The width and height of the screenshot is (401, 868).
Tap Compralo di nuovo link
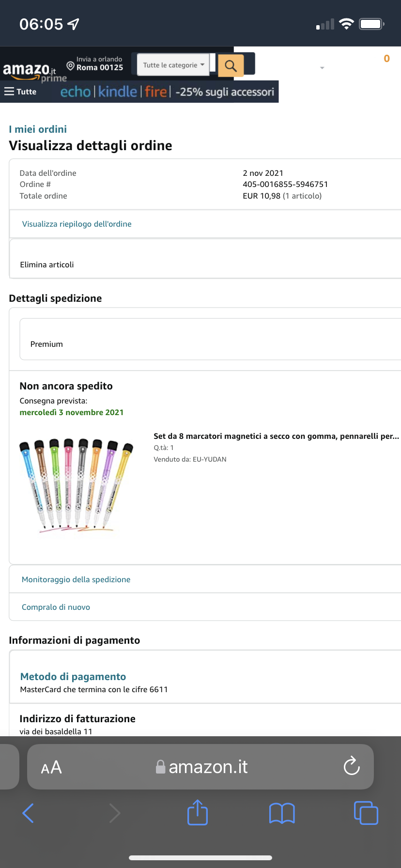pos(56,607)
